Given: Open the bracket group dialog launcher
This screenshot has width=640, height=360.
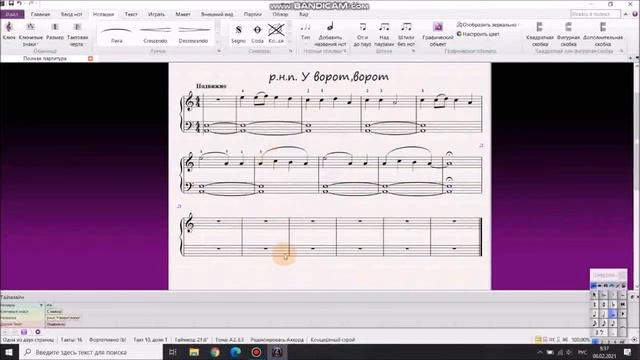Looking at the screenshot, I should (621, 51).
